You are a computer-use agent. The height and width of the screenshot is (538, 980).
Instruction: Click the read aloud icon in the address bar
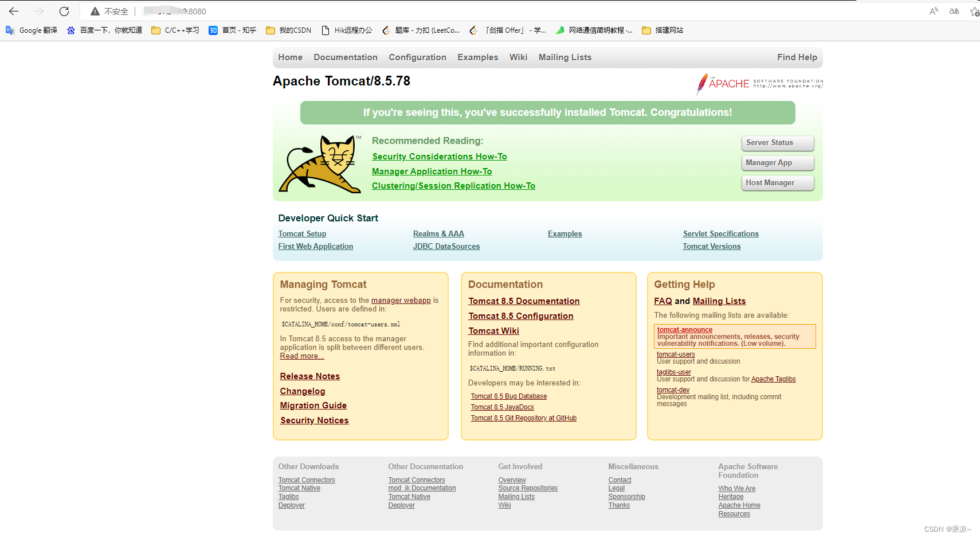click(x=934, y=11)
